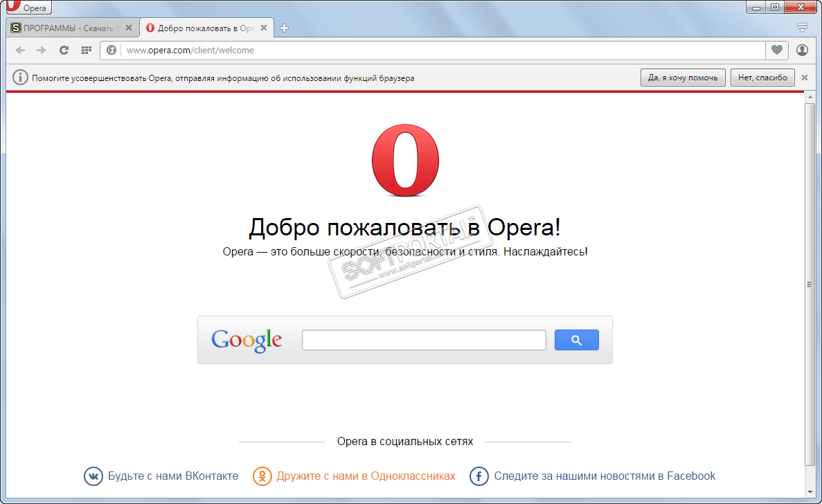Screen dimensions: 822x504
Task: Click the Нет, спасибо button
Action: (762, 78)
